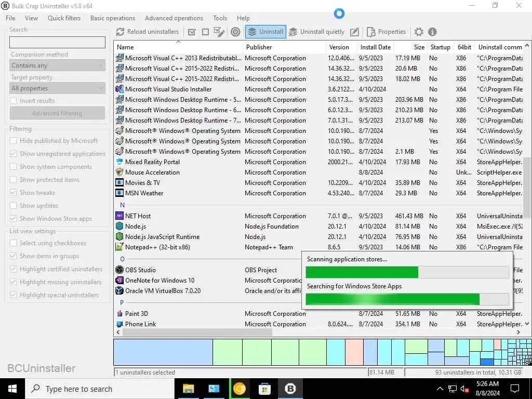Open the Quick filters menu

click(64, 18)
